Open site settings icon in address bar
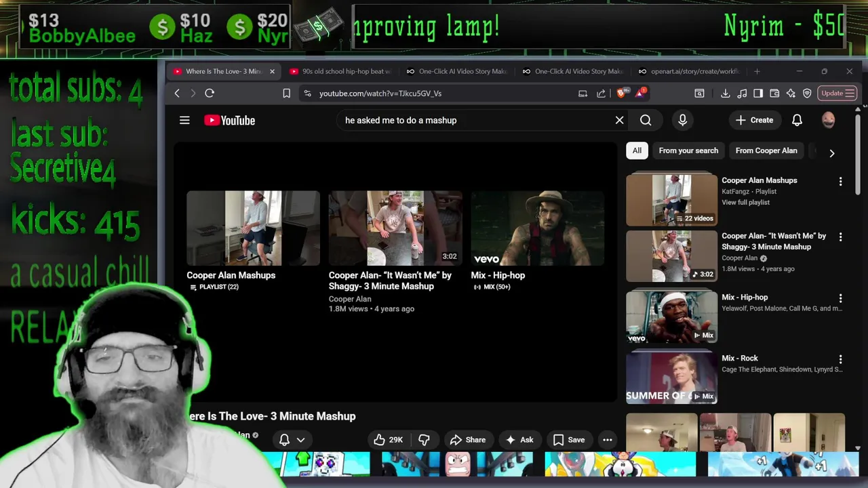 [x=307, y=94]
